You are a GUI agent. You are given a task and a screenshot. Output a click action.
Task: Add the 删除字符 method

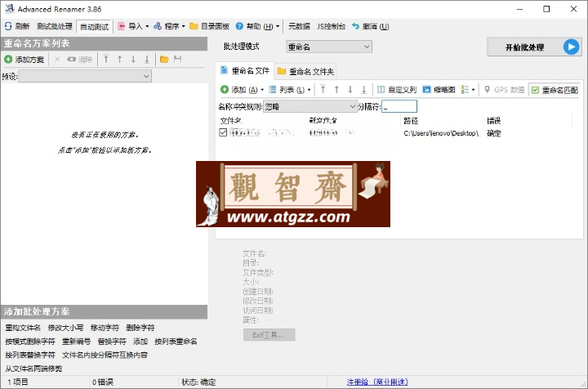click(x=140, y=328)
